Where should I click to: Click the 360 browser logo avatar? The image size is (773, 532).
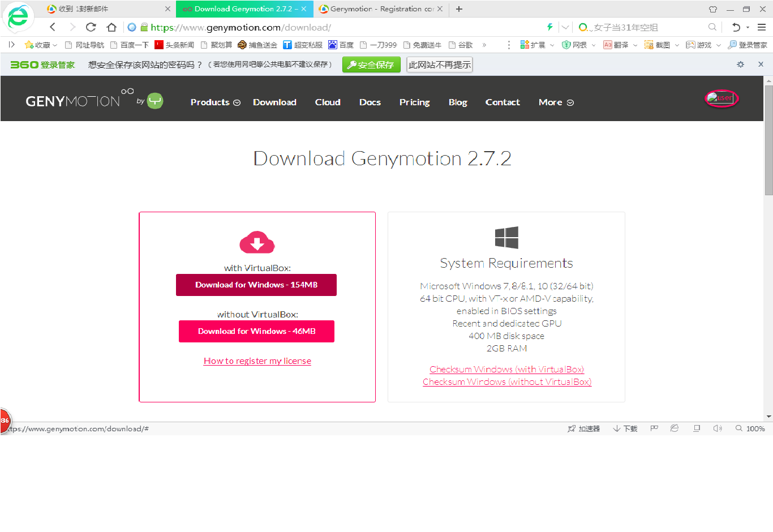18,17
